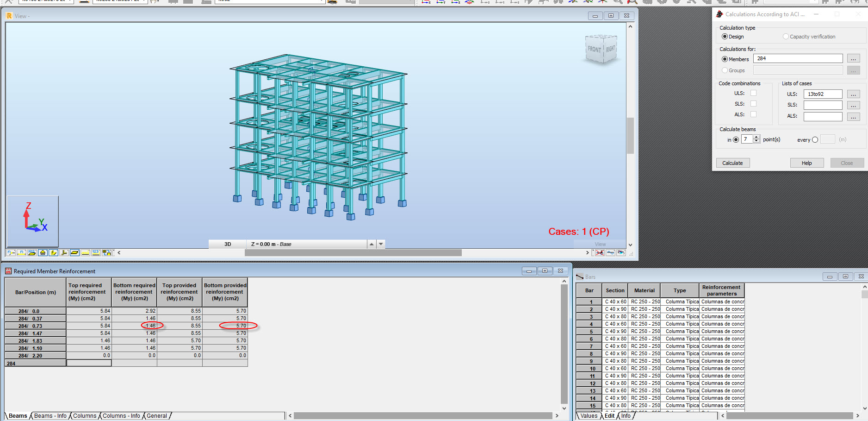Viewport: 868px width, 421px height.
Task: Open the section list dropdown at top left
Action: click(x=69, y=1)
